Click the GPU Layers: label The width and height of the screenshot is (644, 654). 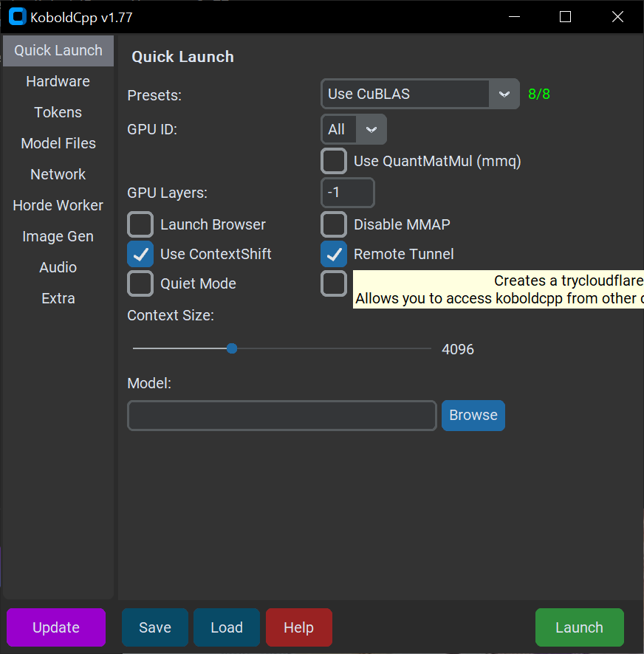pos(168,193)
